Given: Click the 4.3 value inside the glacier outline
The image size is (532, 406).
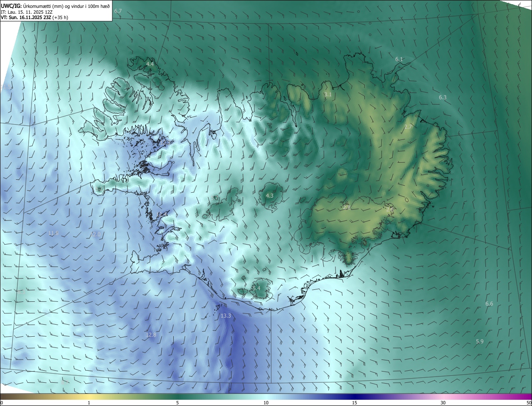Looking at the screenshot, I should pyautogui.click(x=270, y=196).
